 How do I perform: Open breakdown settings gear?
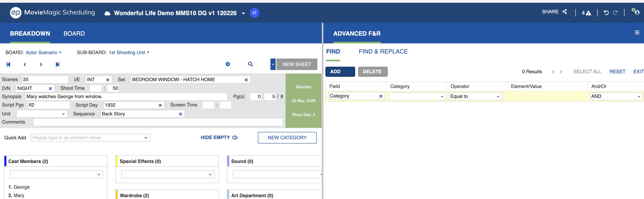(227, 64)
